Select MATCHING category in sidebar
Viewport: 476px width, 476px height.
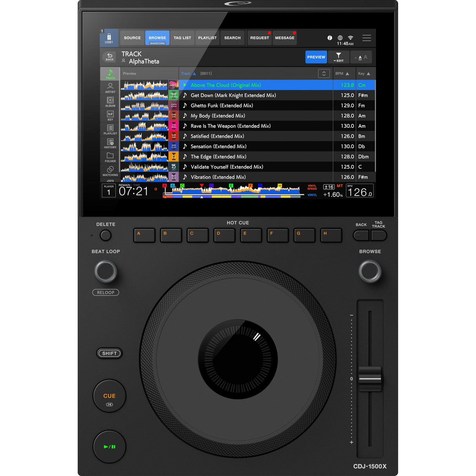coord(110,171)
